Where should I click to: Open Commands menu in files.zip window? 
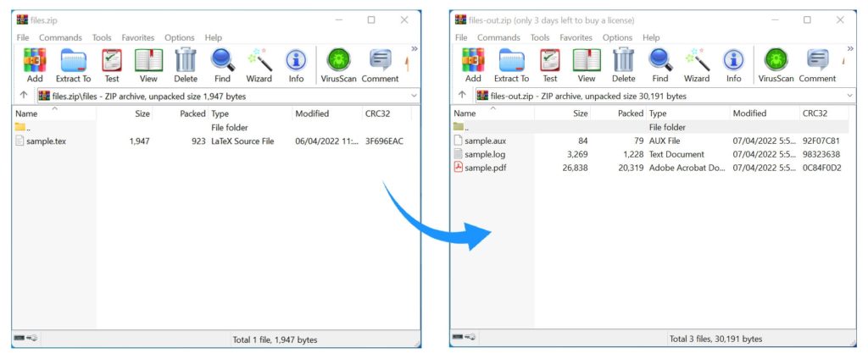coord(60,37)
